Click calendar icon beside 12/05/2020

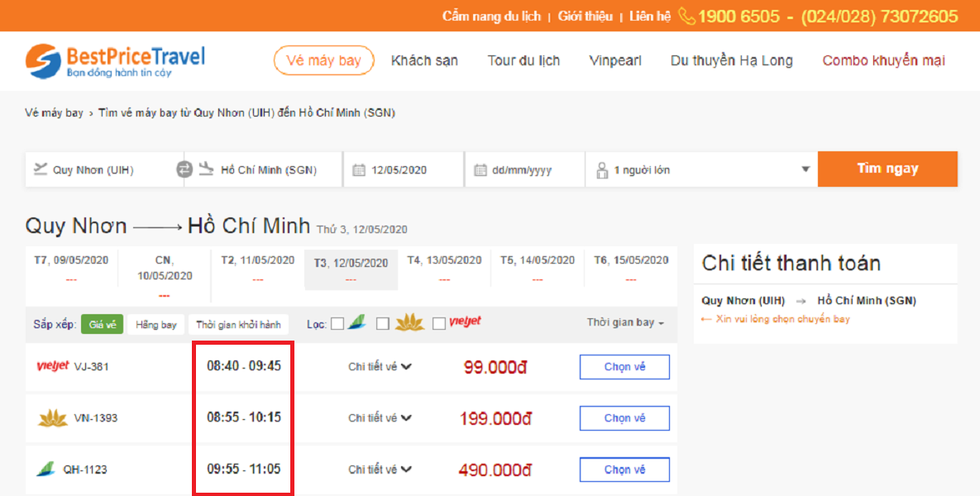click(x=359, y=170)
